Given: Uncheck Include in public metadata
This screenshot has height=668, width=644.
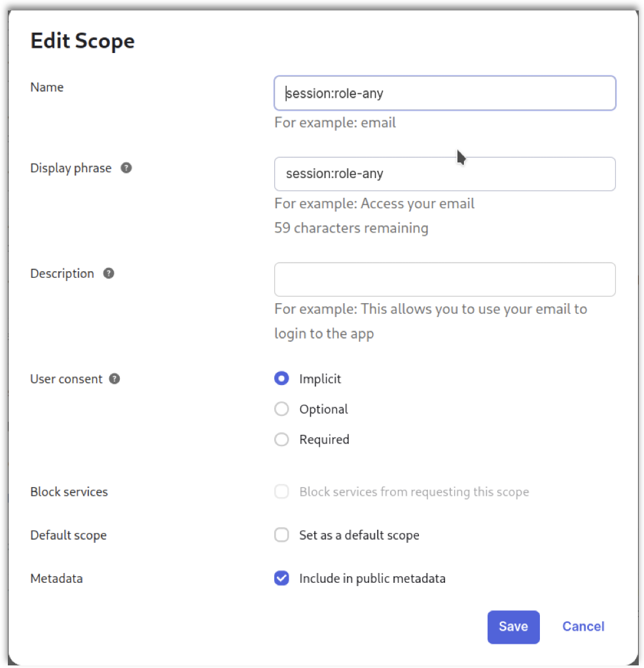Looking at the screenshot, I should pos(282,578).
